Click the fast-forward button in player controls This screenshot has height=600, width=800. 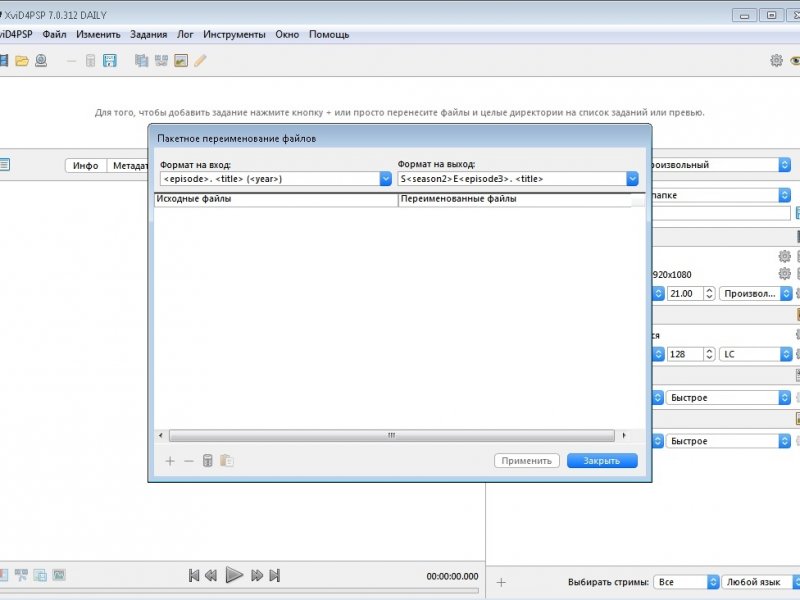point(257,576)
